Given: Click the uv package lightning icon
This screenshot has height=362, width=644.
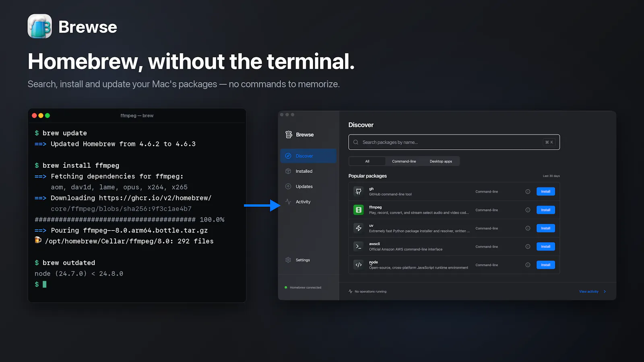Looking at the screenshot, I should tap(358, 228).
